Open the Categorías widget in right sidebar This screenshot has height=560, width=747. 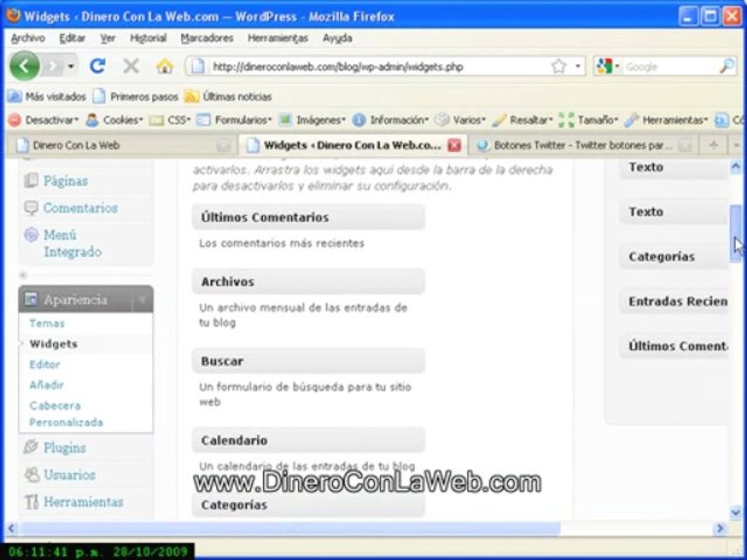(674, 257)
